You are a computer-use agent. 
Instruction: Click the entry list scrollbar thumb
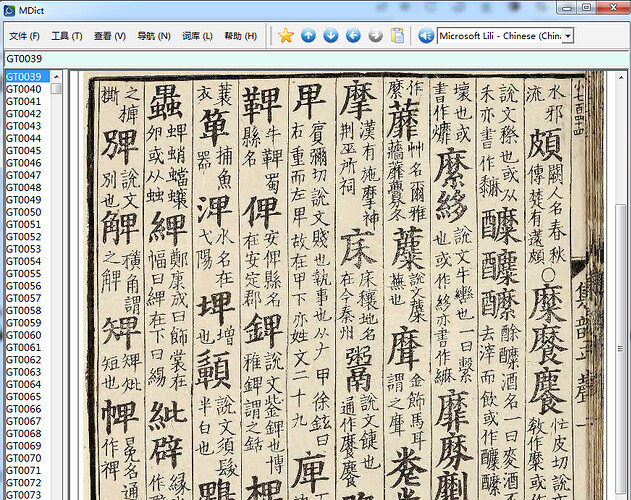coord(56,88)
